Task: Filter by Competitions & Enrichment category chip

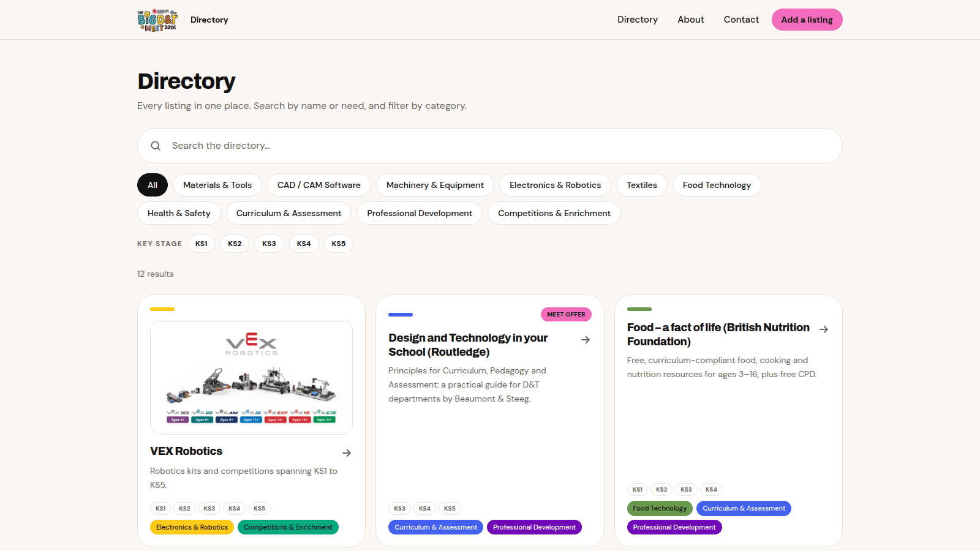Action: point(554,213)
